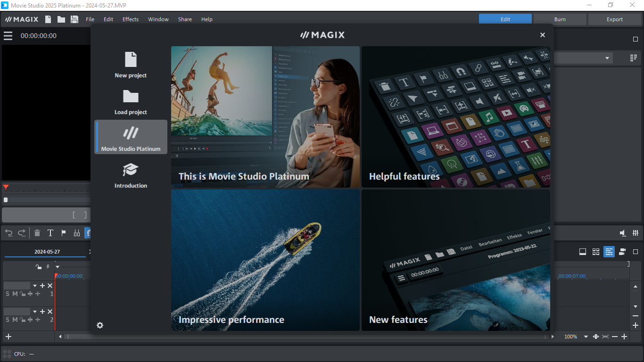Click the open folder icon in the top toolbar
The width and height of the screenshot is (644, 362).
(x=61, y=19)
